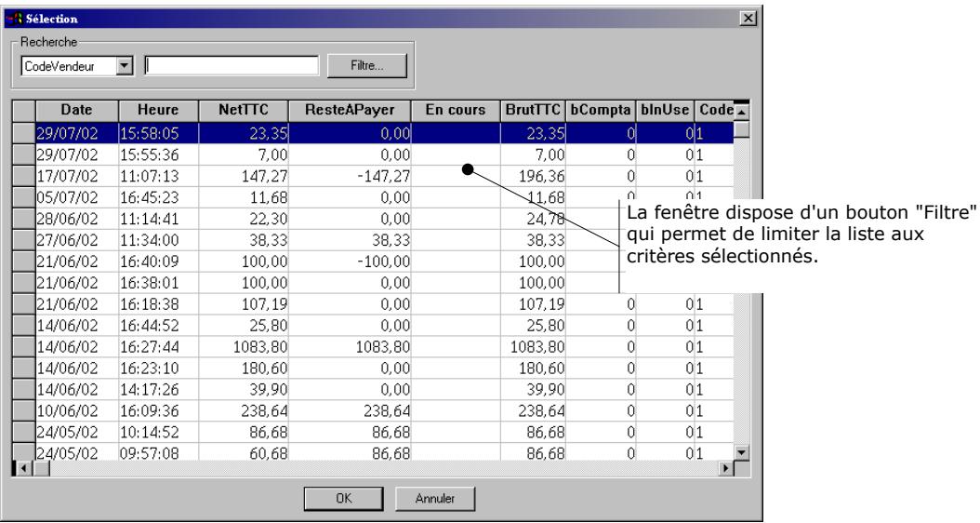Screen dimensions: 980x523
Task: Click the date 28/06/02 cell
Action: click(77, 219)
